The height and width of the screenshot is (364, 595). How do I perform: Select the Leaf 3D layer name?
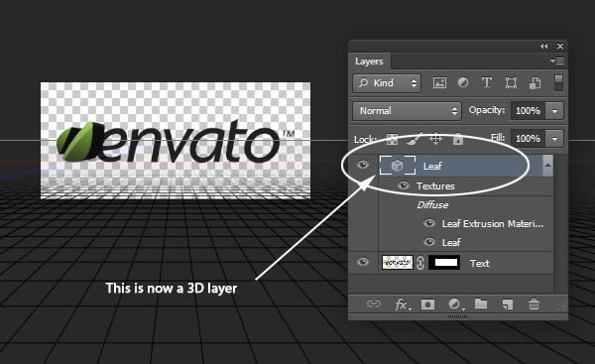coord(432,166)
